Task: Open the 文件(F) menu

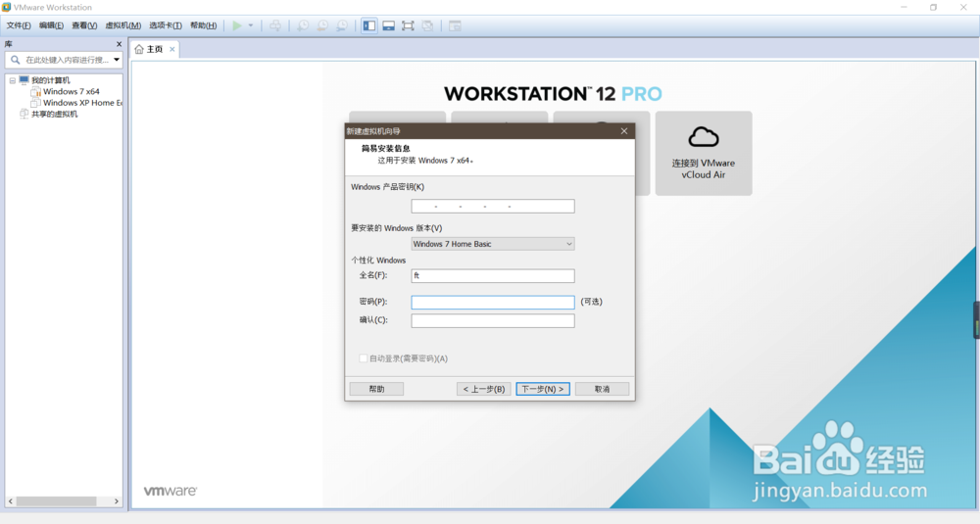Action: pos(18,25)
